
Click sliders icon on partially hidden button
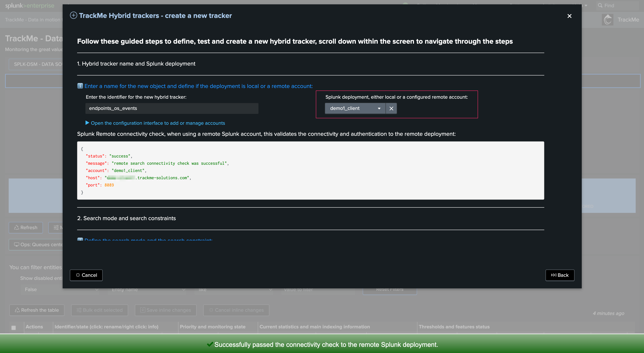coord(56,228)
